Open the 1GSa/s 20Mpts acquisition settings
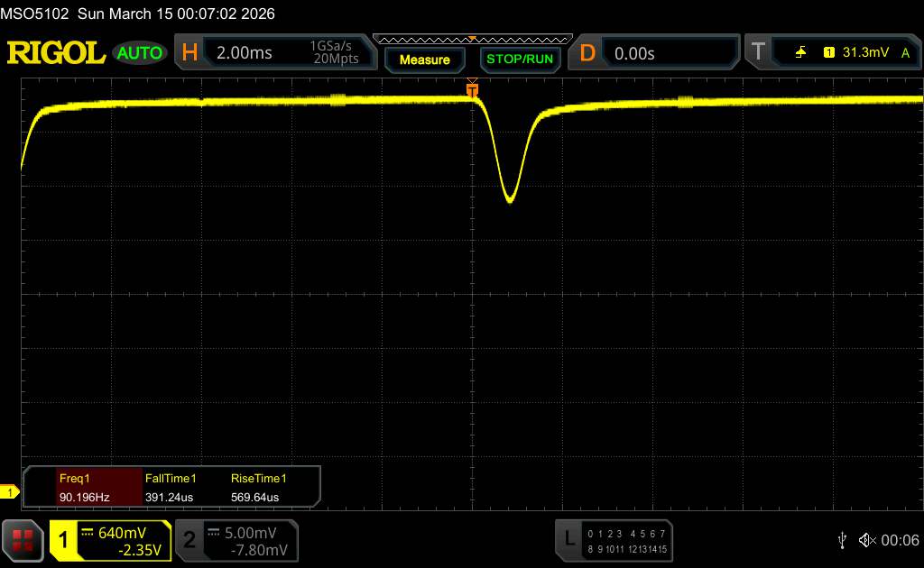Viewport: 924px width, 568px height. [x=334, y=53]
